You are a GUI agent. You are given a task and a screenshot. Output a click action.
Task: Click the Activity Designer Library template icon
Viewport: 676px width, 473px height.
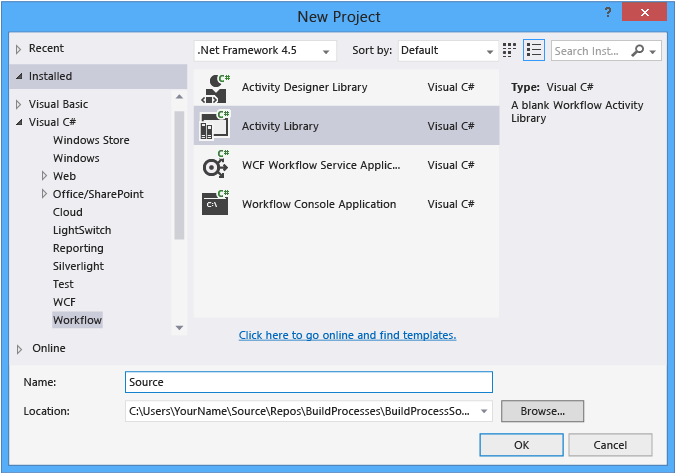tap(216, 88)
